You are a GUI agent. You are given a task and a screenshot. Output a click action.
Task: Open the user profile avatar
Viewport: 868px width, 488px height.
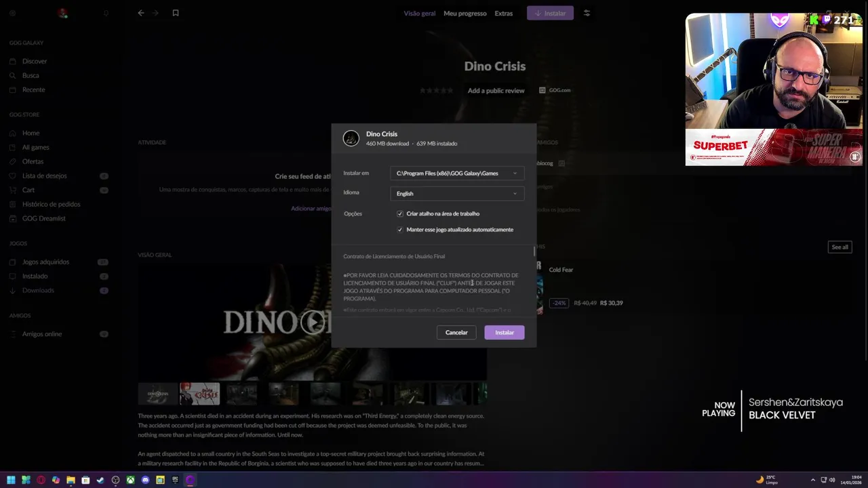(62, 13)
